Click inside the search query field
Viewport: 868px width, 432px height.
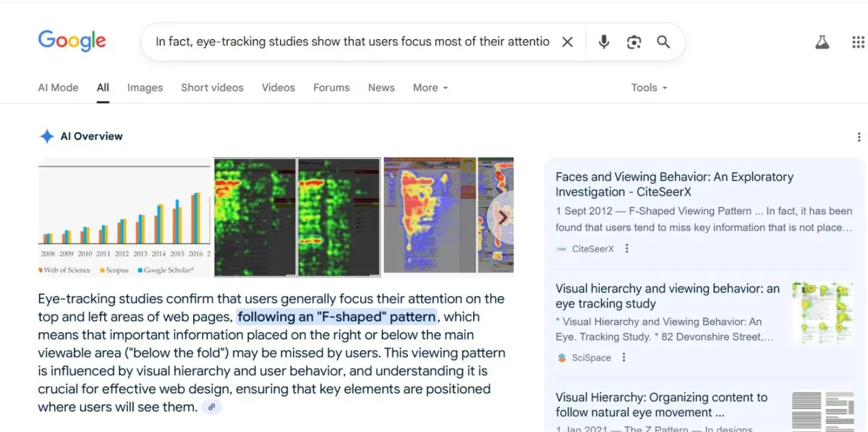352,42
